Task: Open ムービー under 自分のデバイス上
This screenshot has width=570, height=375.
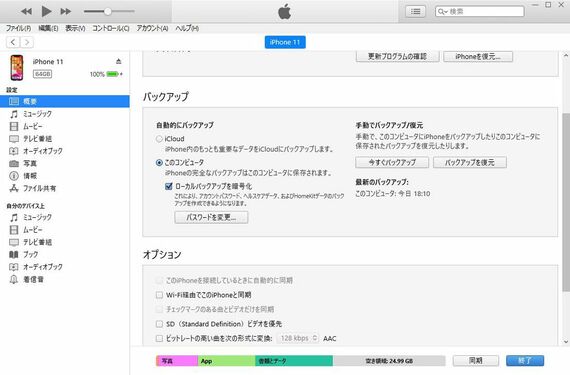Action: 65,230
